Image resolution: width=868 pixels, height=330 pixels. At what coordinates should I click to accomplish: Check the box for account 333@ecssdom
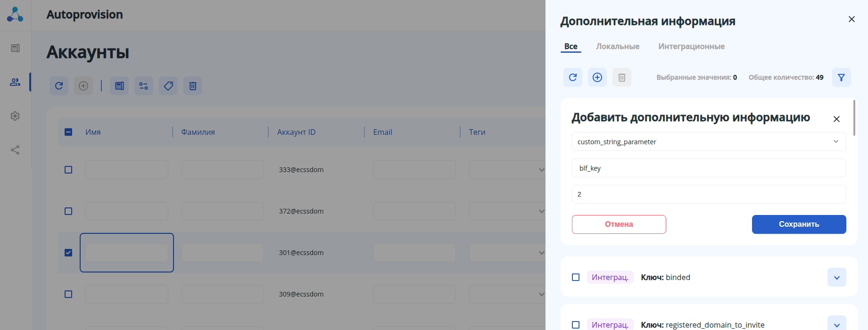pos(68,170)
